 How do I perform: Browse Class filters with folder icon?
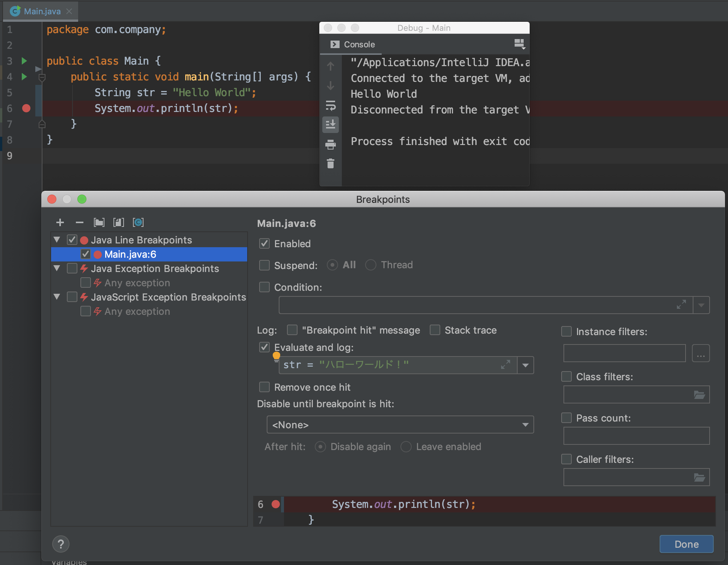(699, 395)
